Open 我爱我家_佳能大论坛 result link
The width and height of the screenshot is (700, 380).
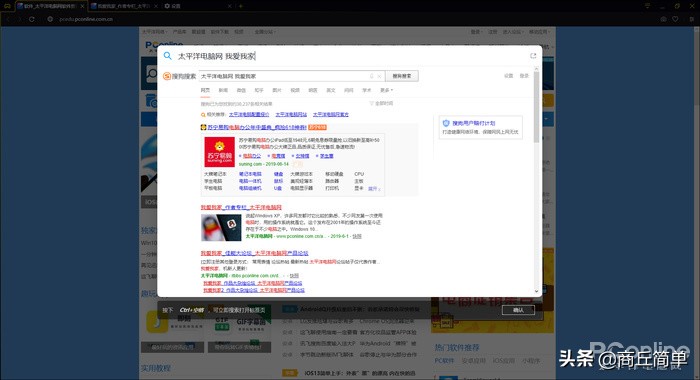(x=254, y=253)
